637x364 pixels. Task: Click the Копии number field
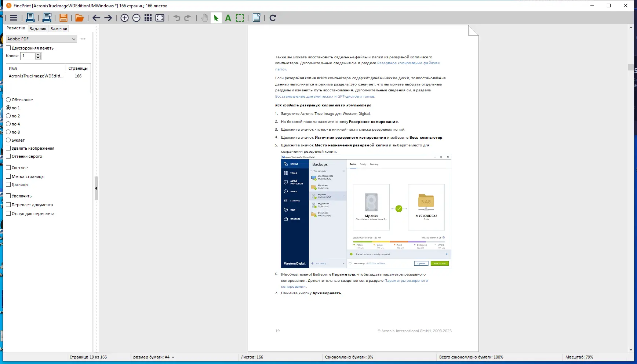(28, 56)
